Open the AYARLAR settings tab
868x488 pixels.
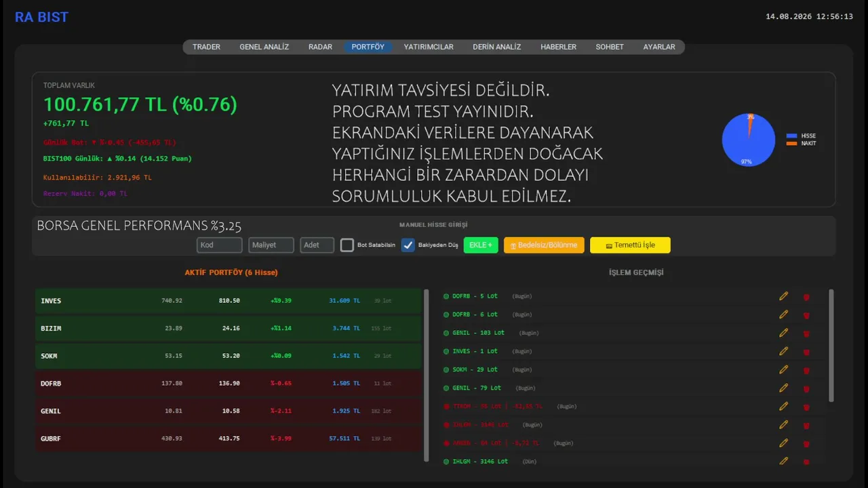click(659, 47)
